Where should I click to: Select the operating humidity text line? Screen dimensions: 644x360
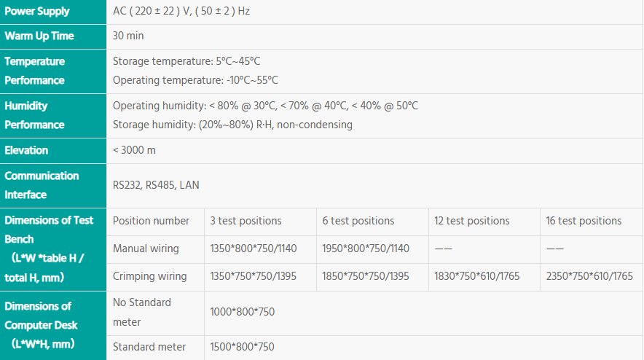pyautogui.click(x=265, y=106)
